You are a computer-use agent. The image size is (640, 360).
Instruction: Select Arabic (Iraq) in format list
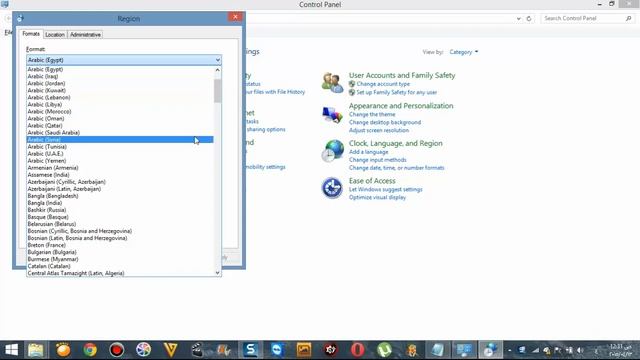120,76
